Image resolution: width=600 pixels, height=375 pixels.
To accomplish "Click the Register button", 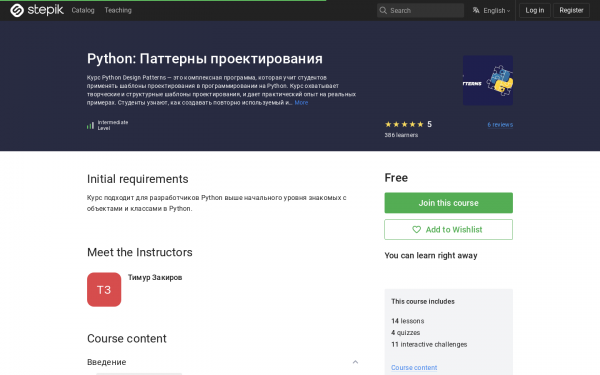I will [x=571, y=10].
